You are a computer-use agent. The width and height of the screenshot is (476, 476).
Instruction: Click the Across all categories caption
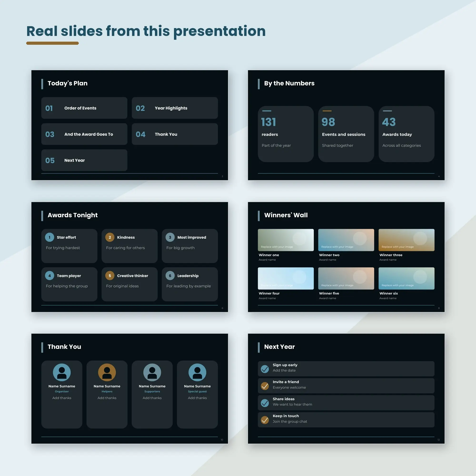pos(402,146)
